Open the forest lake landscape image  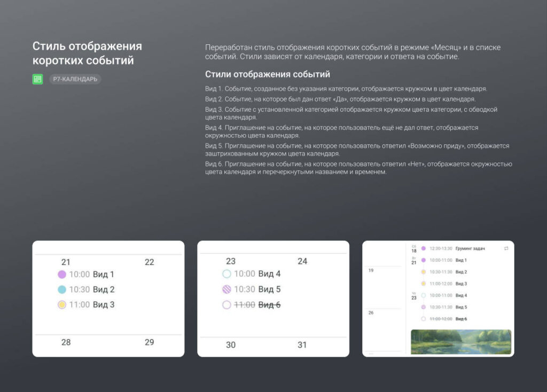tap(460, 342)
